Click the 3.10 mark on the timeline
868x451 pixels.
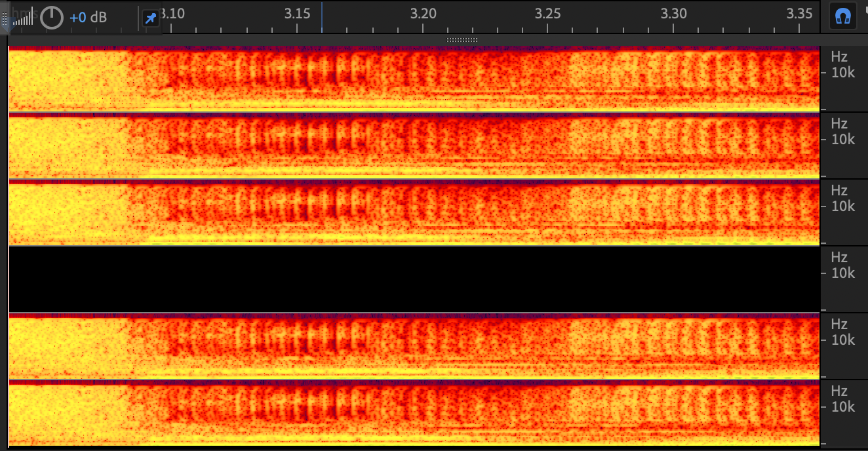click(x=173, y=14)
